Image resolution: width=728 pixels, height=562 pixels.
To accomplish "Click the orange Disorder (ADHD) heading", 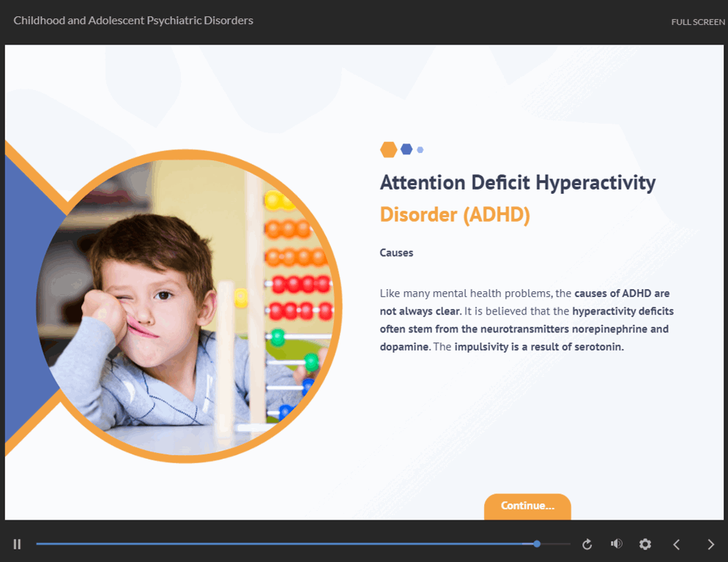I will 455,215.
